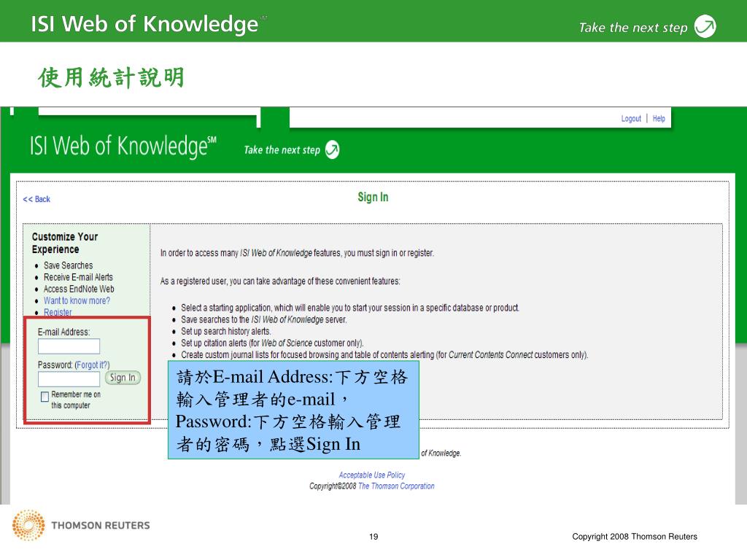This screenshot has width=747, height=560.
Task: Click 'Set up citation alerts' bullet text
Action: (272, 343)
